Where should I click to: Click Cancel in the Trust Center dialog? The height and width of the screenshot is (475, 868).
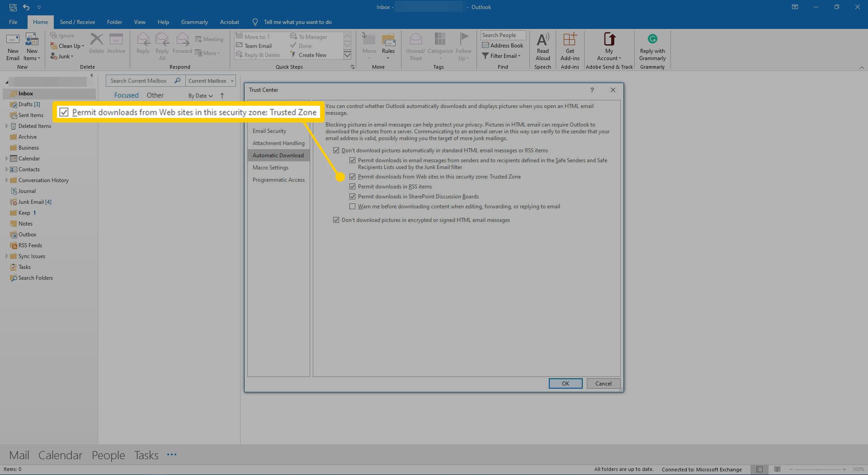tap(603, 383)
